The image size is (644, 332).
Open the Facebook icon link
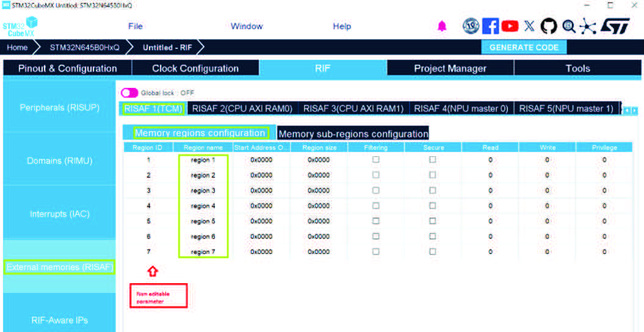490,26
